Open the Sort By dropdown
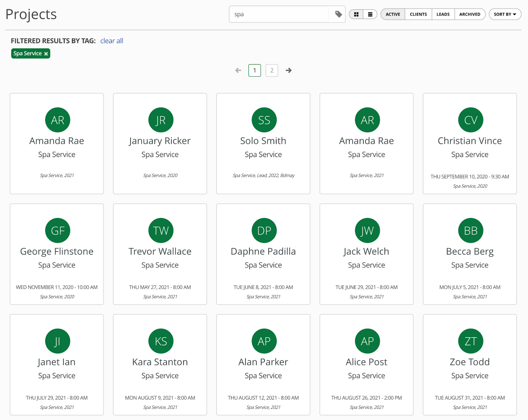Image resolution: width=528 pixels, height=420 pixels. point(505,14)
